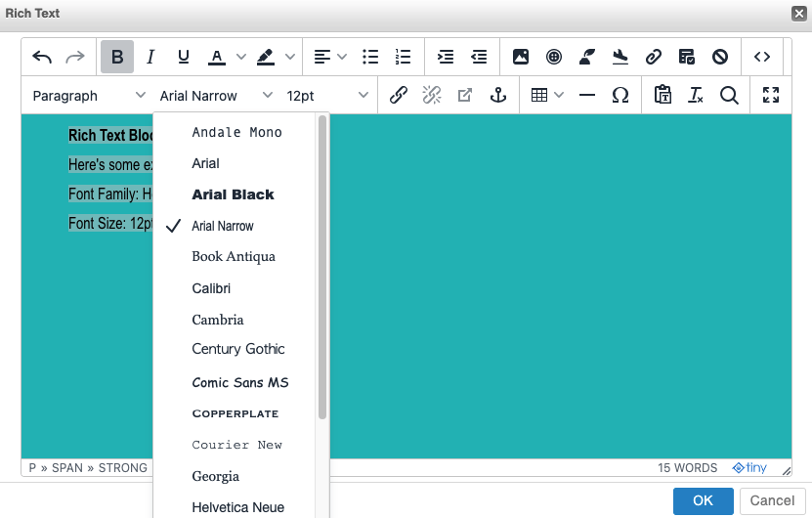Open find and replace search
The image size is (812, 518).
[729, 96]
